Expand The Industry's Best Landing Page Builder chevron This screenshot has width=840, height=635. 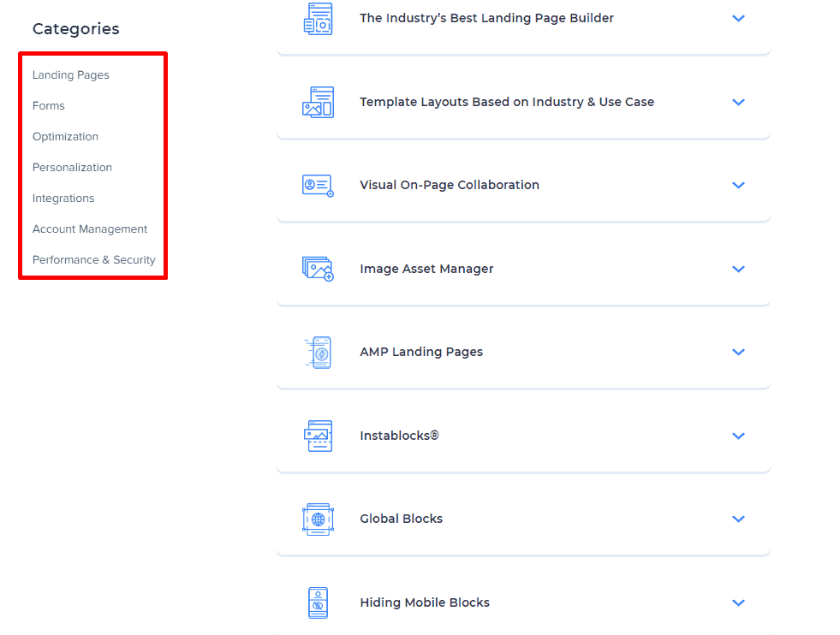(x=738, y=18)
